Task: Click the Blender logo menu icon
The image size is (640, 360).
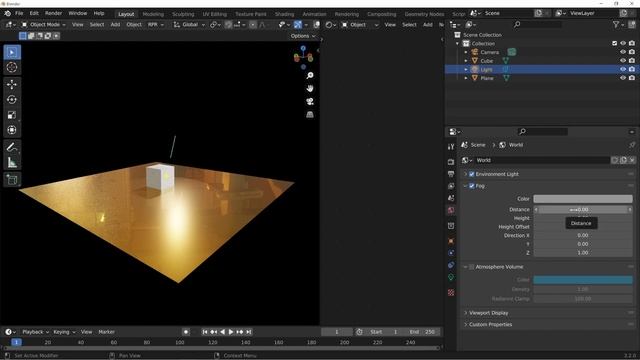Action: 7,13
